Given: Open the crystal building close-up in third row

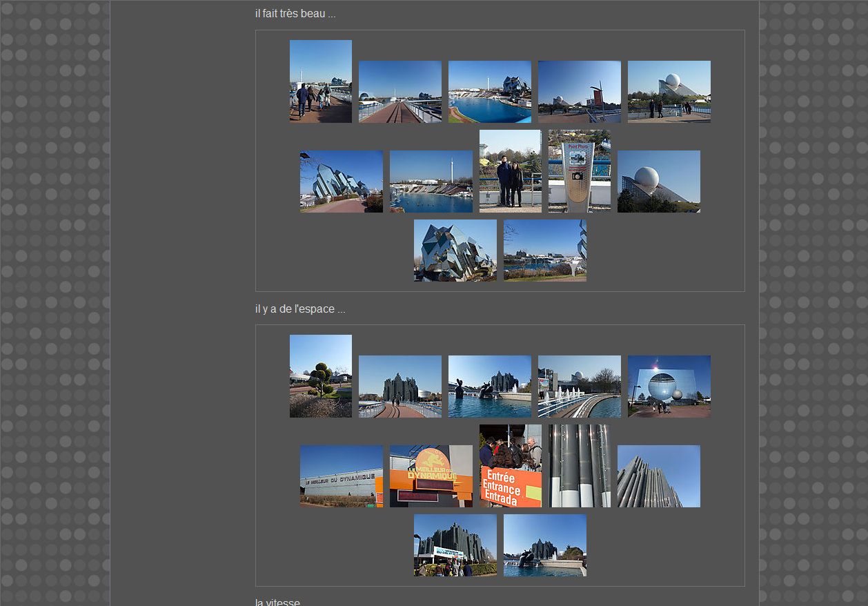Looking at the screenshot, I should point(455,251).
